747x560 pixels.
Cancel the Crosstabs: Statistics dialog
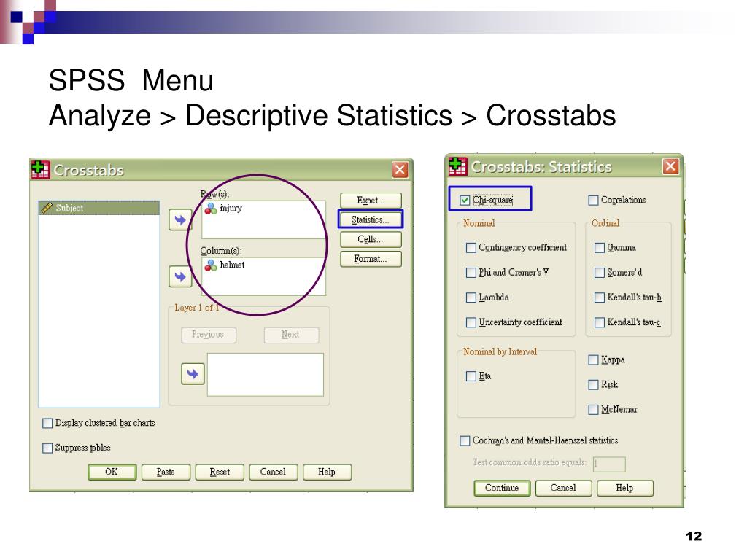coord(563,488)
